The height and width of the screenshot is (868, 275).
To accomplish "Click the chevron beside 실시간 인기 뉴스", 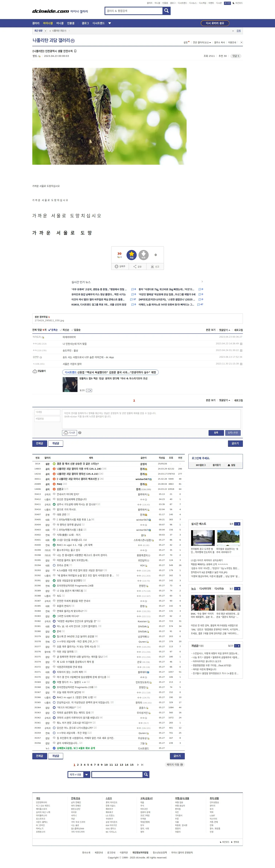I will (x=202, y=282).
